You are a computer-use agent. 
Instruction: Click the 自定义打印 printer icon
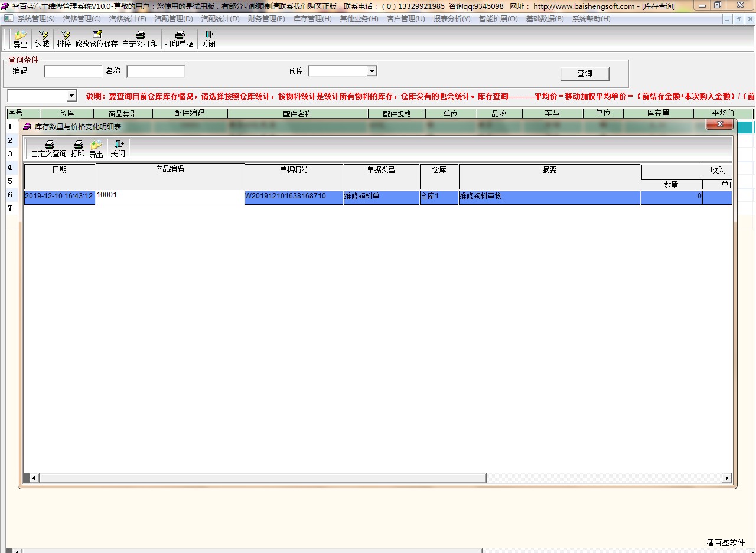point(140,35)
